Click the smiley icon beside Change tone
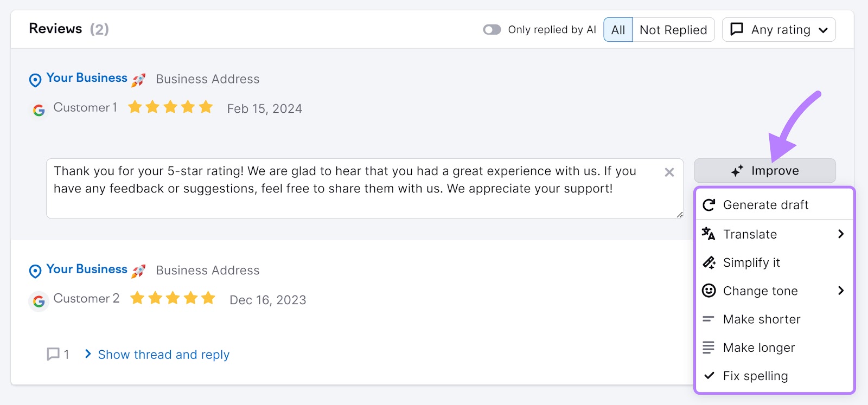868x405 pixels. [709, 291]
